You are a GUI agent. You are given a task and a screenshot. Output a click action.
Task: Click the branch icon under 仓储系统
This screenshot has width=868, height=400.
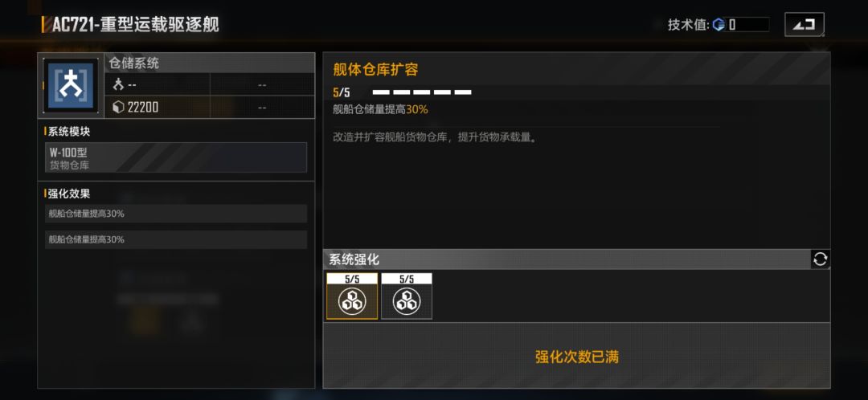point(117,85)
